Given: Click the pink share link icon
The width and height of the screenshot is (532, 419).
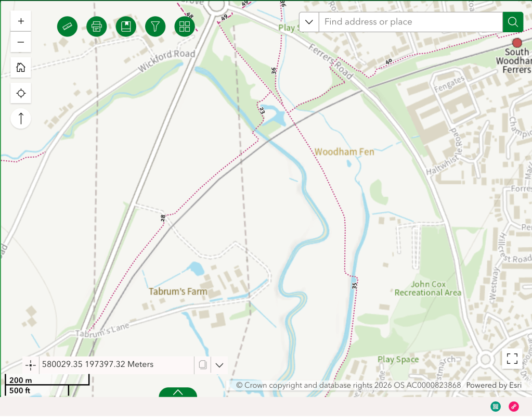Looking at the screenshot, I should (x=514, y=407).
